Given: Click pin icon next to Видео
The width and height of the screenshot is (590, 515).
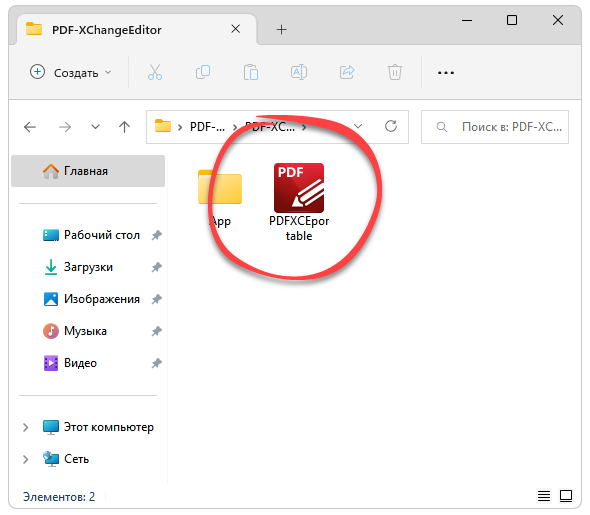Looking at the screenshot, I should tap(157, 363).
